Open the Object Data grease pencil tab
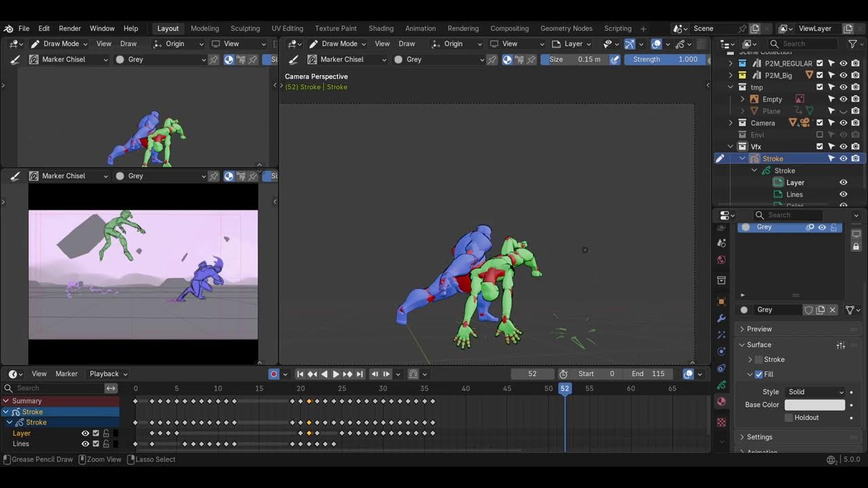 pyautogui.click(x=722, y=385)
